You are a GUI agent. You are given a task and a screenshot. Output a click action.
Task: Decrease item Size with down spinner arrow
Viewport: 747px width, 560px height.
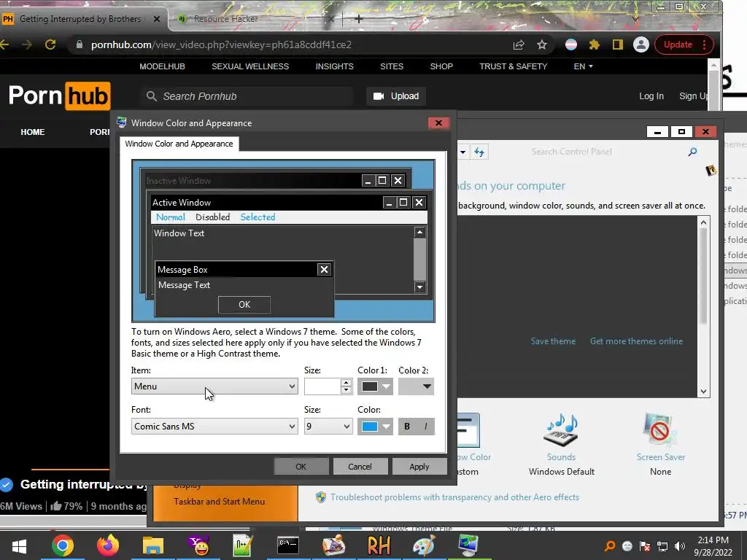click(x=347, y=390)
